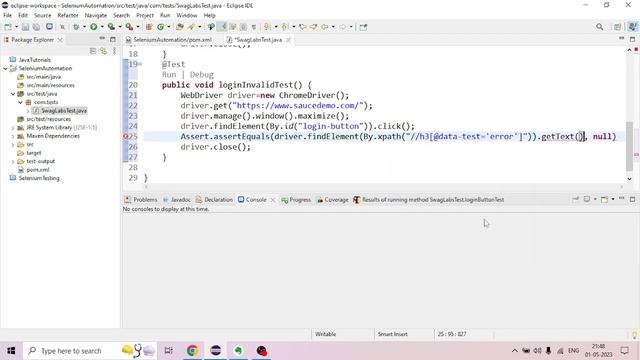The height and width of the screenshot is (360, 640).
Task: Click the Open Perspective icon
Action: (x=618, y=27)
